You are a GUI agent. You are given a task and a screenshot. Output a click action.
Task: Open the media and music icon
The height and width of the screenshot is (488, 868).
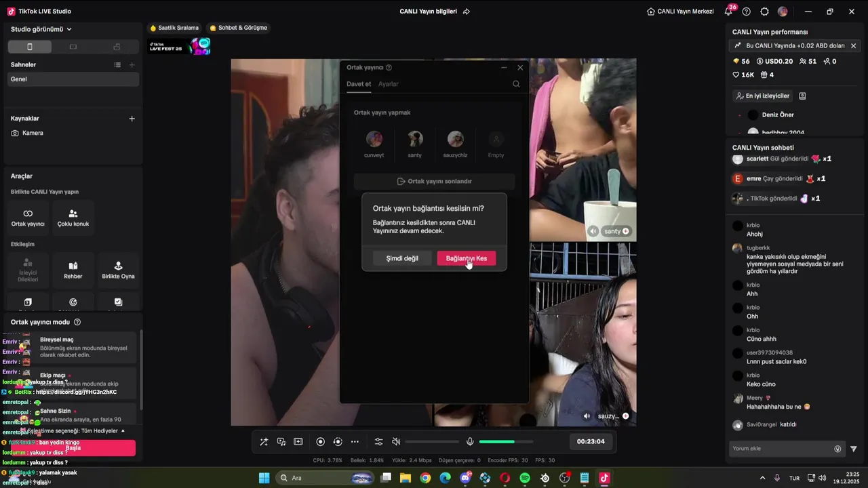coord(281,442)
